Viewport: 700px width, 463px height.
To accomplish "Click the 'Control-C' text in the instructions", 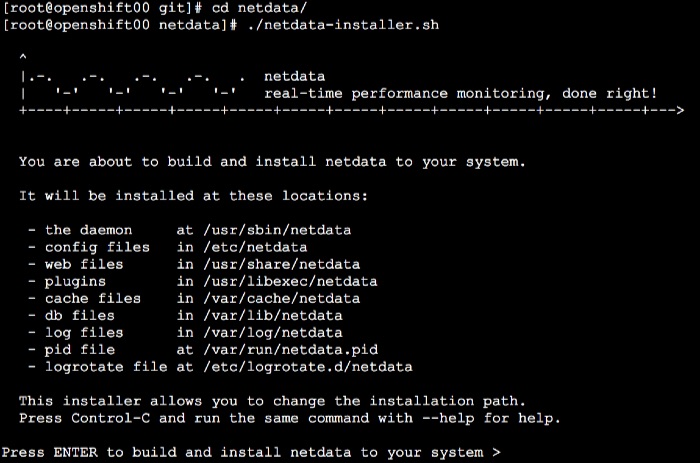I will click(111, 418).
